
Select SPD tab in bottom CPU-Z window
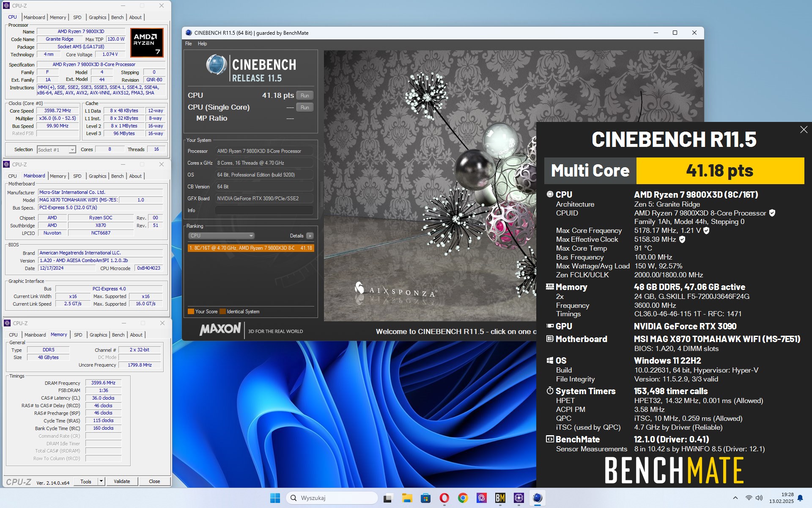pos(78,335)
